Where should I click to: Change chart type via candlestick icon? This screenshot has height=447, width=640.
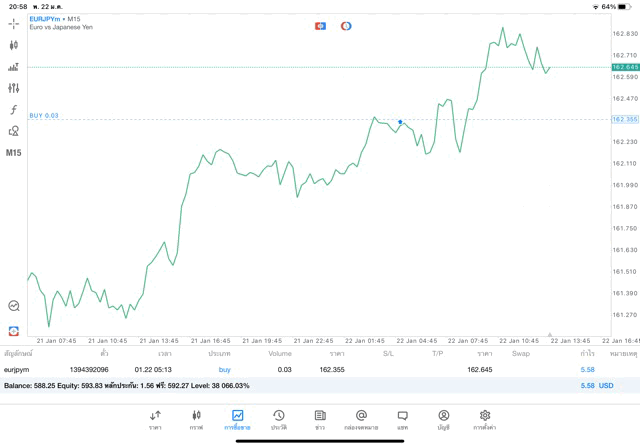13,45
